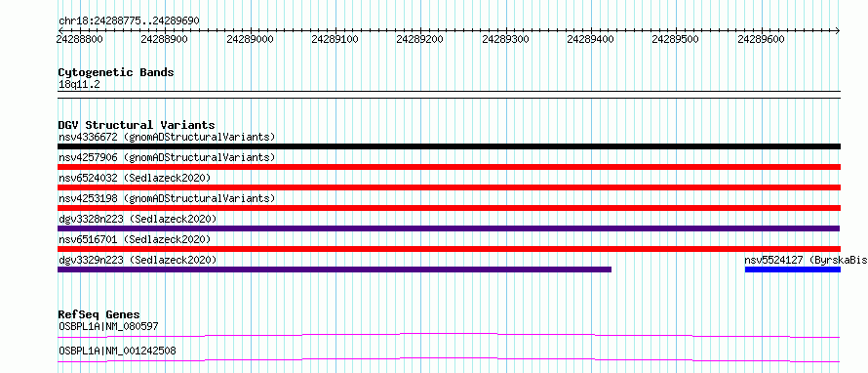This screenshot has height=373, width=868.
Task: Open nsv4257906 (gnomADStructuralVariants) label
Action: [167, 157]
